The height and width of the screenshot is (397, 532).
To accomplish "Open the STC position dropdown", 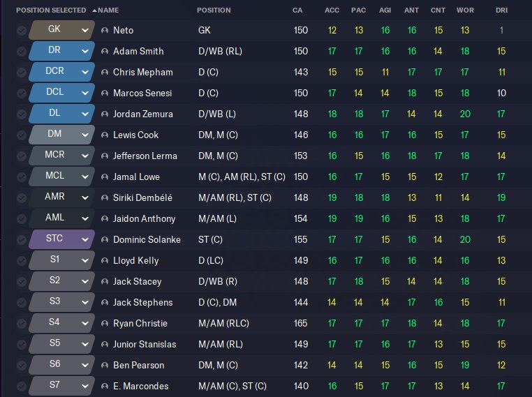I will pyautogui.click(x=61, y=239).
